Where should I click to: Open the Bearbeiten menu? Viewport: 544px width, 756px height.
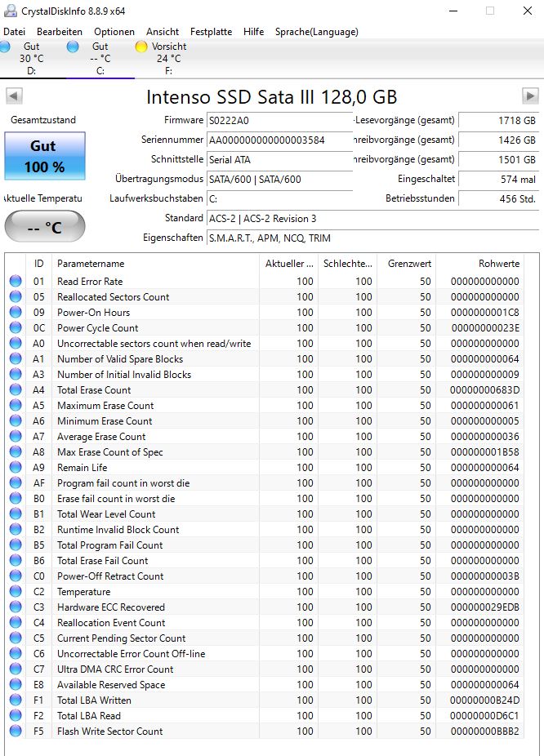pyautogui.click(x=60, y=32)
